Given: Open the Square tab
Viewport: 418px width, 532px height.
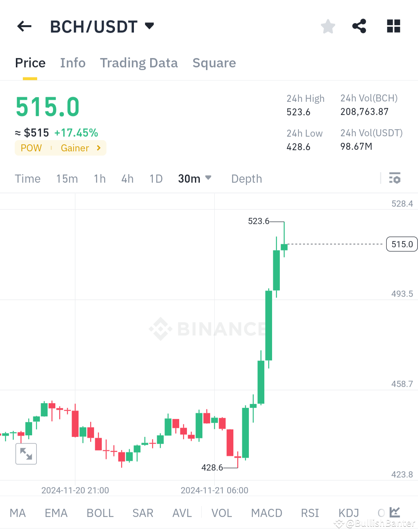Looking at the screenshot, I should pos(214,63).
